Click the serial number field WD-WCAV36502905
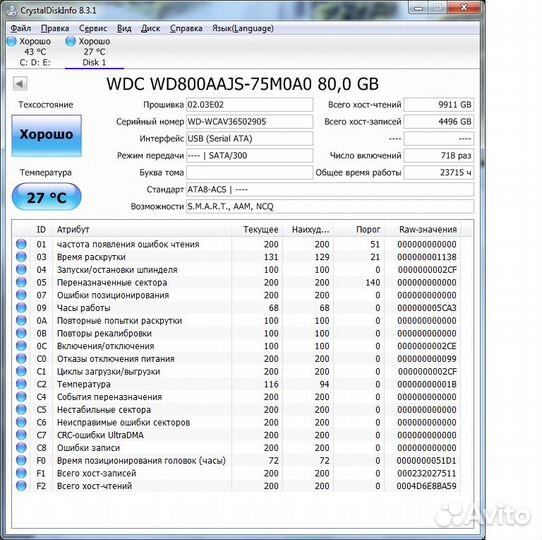Screen dimensions: 542x540 (249, 121)
